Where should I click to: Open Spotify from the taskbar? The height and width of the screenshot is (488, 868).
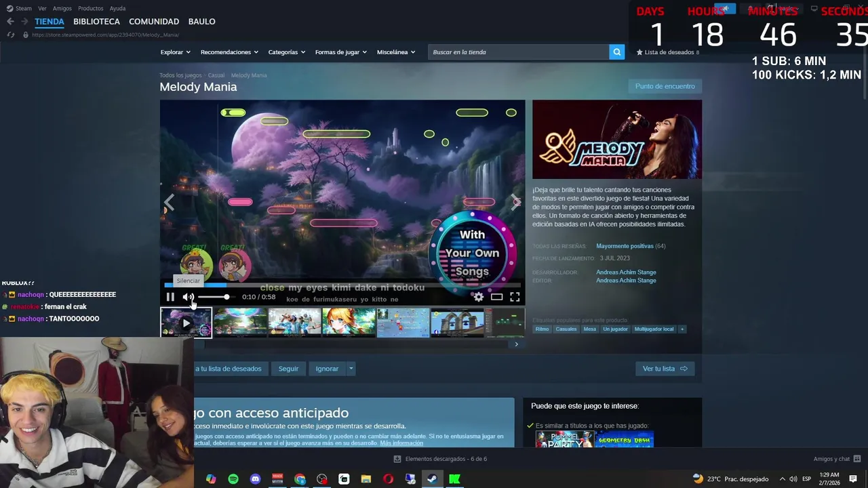[x=233, y=479]
